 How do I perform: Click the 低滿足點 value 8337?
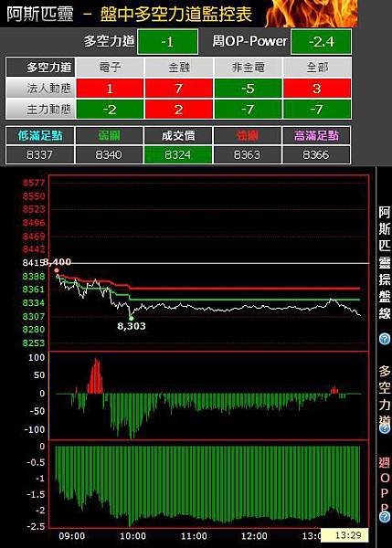pyautogui.click(x=40, y=154)
